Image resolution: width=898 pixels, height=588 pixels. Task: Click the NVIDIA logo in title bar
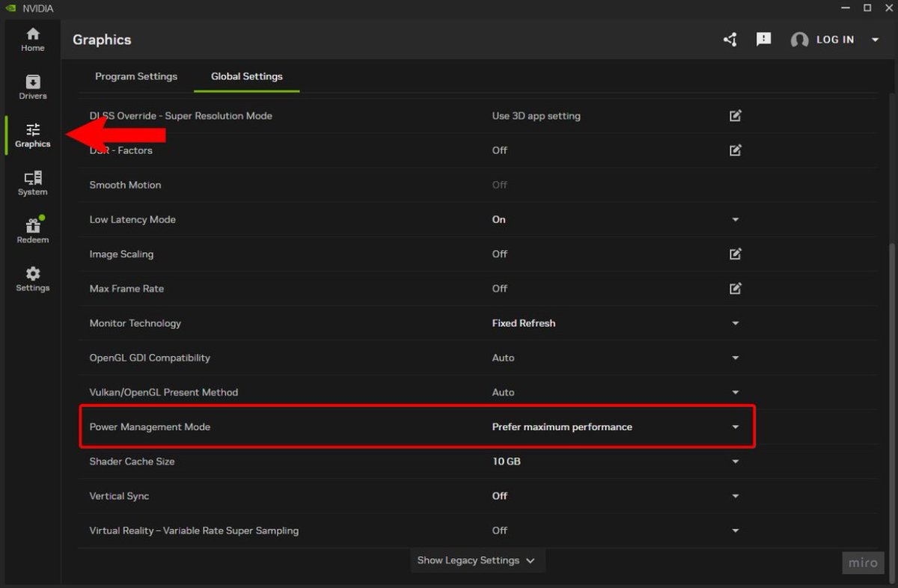10,8
